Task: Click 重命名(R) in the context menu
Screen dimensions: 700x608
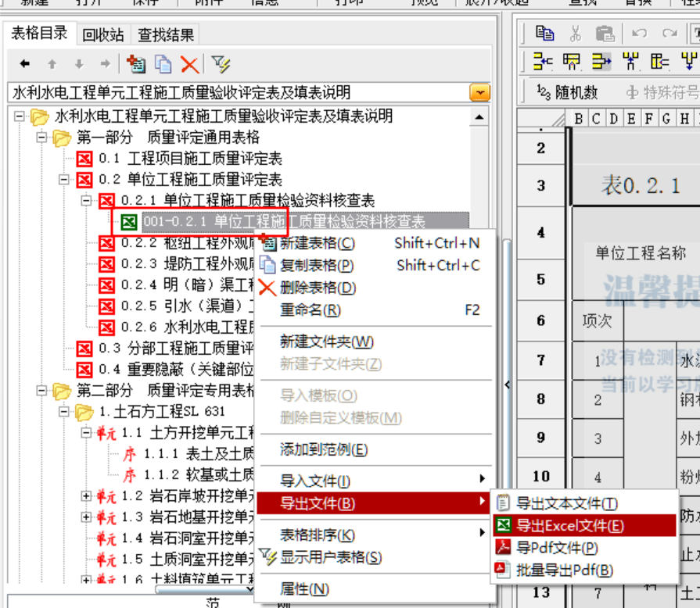Action: pos(311,310)
